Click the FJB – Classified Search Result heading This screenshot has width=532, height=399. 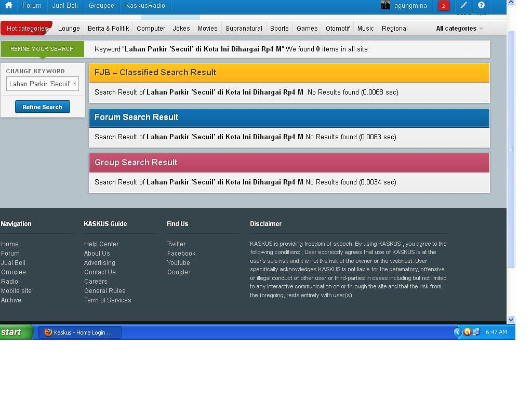pyautogui.click(x=155, y=72)
